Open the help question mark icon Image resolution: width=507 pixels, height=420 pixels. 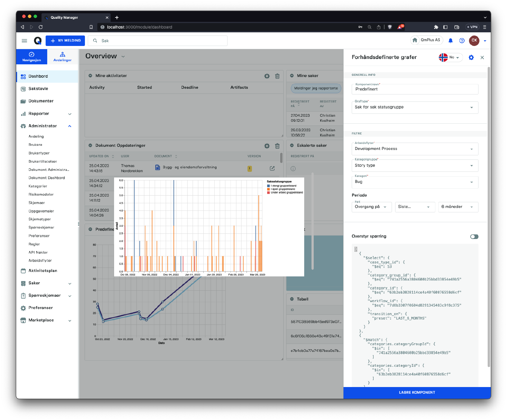coord(462,41)
